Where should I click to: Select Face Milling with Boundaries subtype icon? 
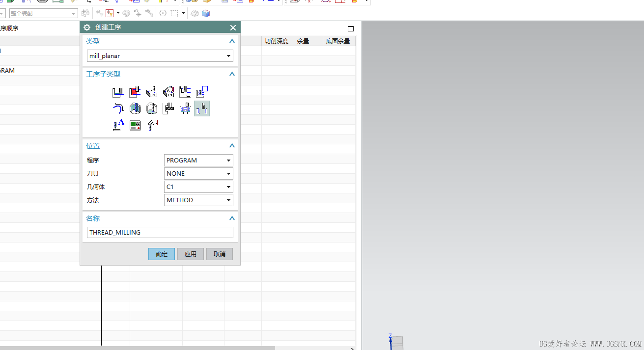tap(152, 91)
